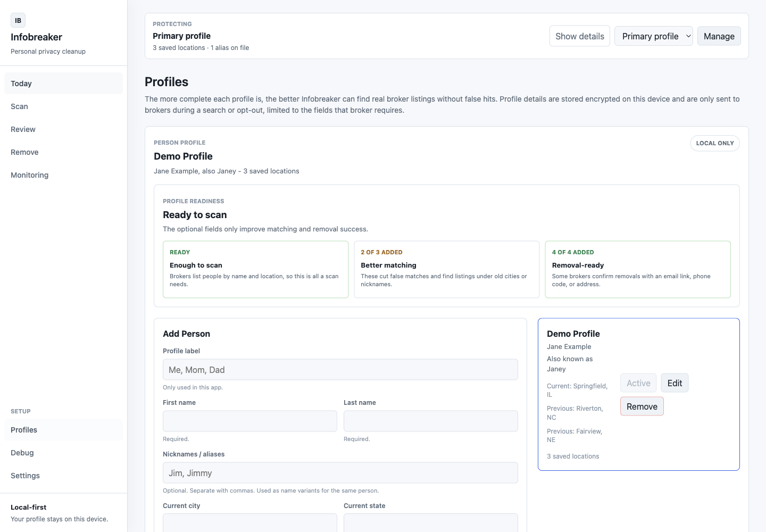The width and height of the screenshot is (766, 532).
Task: Click the Current city input
Action: (250, 523)
